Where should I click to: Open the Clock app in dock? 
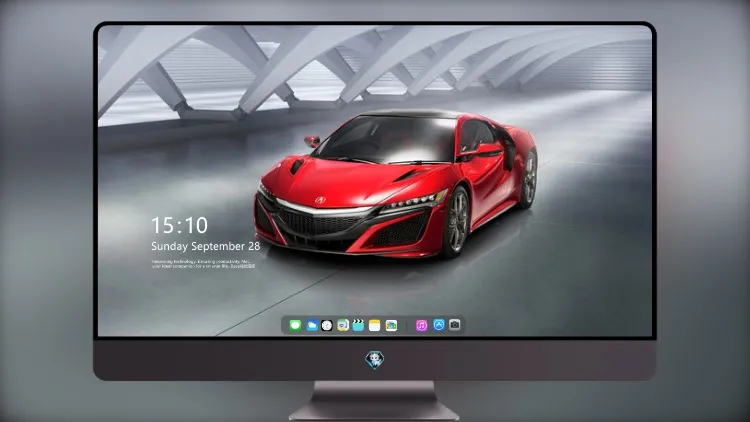click(327, 325)
